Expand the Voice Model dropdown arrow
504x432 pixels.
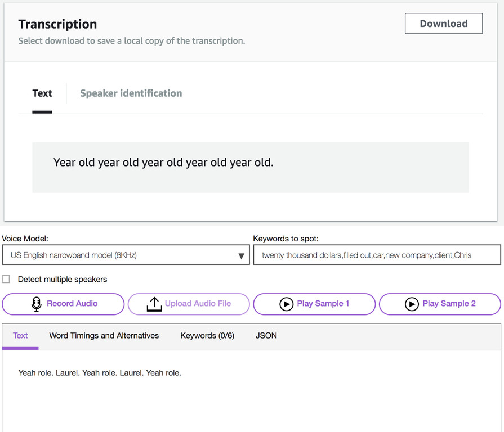point(241,255)
